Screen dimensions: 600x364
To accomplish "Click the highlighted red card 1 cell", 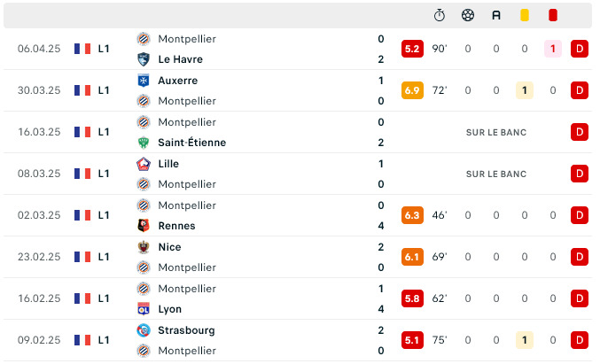I will click(552, 49).
